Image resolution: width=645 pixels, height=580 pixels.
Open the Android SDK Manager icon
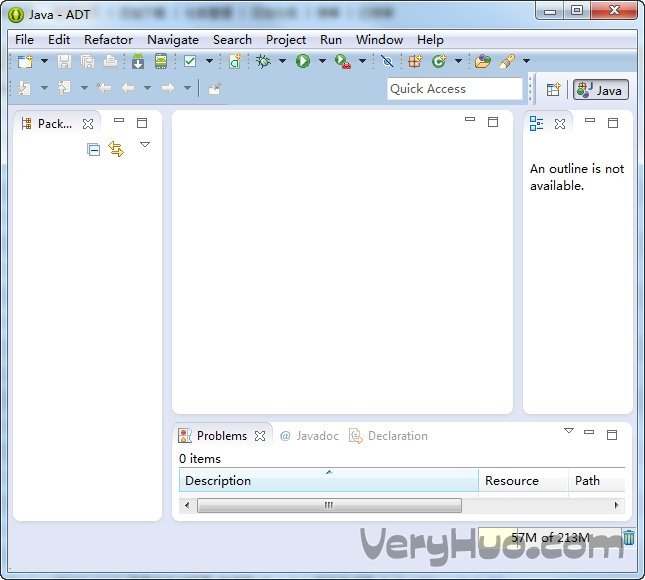click(138, 61)
